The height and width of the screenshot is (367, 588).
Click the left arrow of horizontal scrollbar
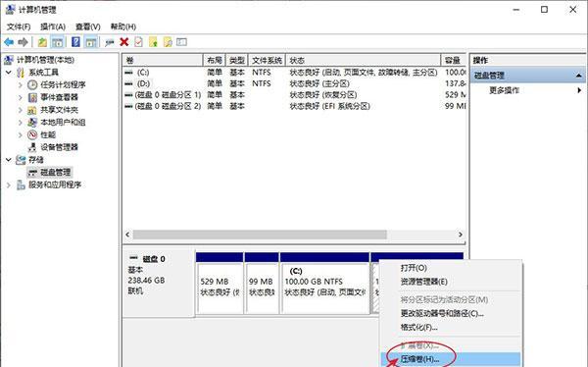tap(127, 235)
